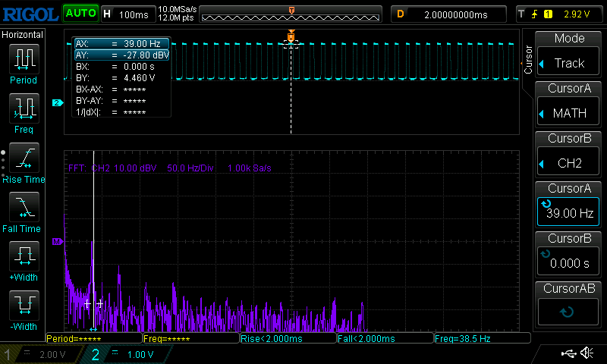Select the Freq measurement icon
This screenshot has height=364, width=607.
point(24,113)
